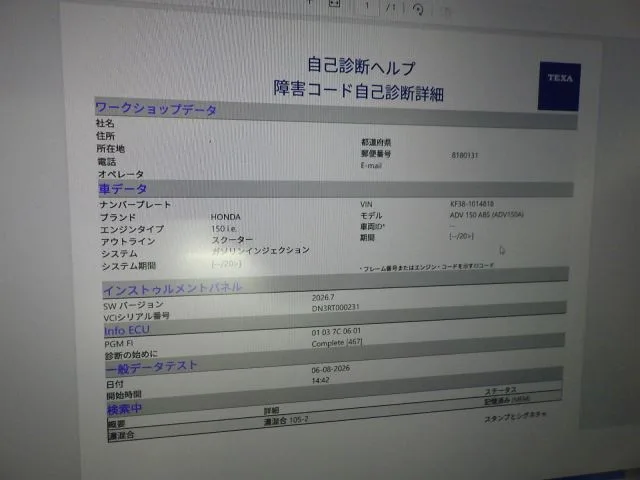Click the date value 06-08-2026
Screen dimensions: 640x480
click(331, 369)
